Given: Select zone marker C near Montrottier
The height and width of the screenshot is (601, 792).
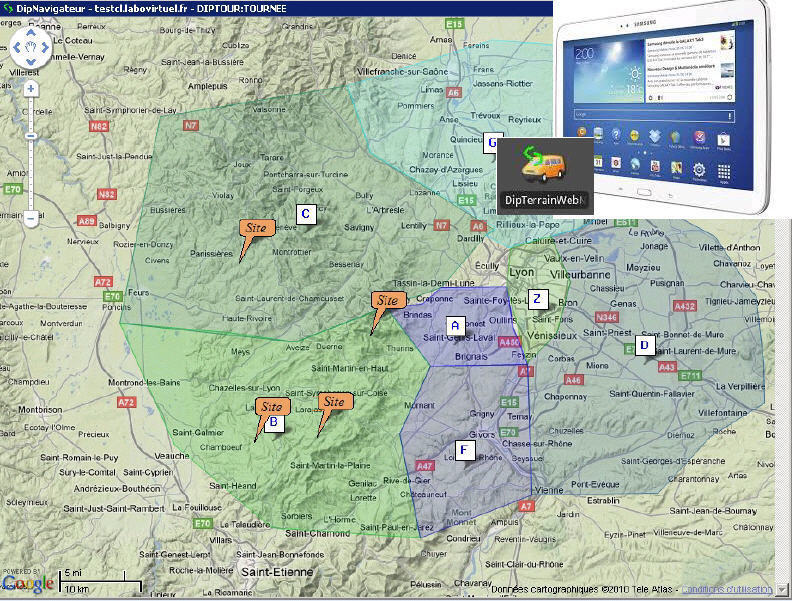Looking at the screenshot, I should pyautogui.click(x=306, y=214).
